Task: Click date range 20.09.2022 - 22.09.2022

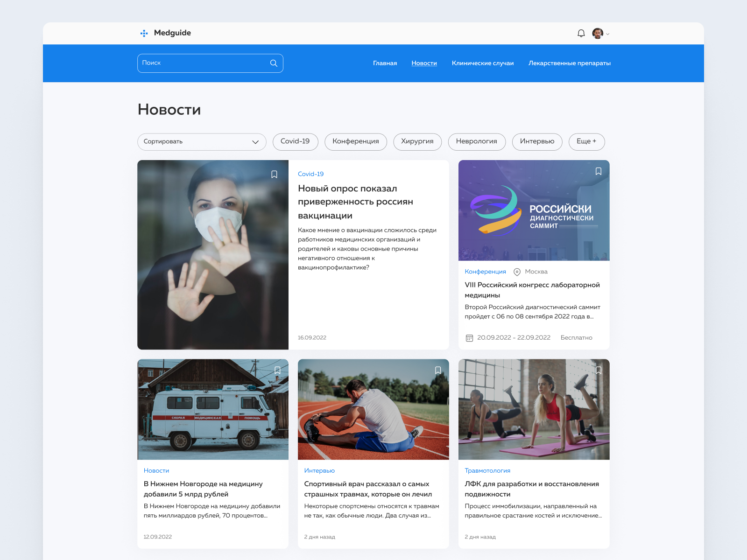Action: coord(514,338)
